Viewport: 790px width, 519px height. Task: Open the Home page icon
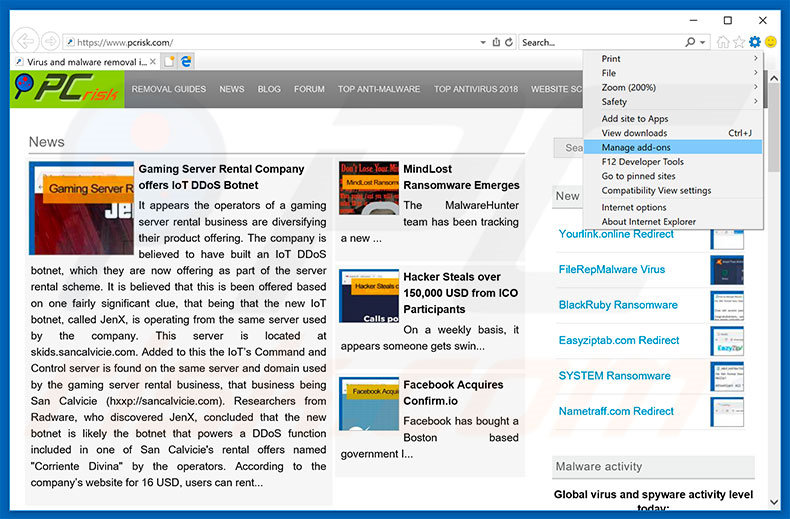point(723,42)
